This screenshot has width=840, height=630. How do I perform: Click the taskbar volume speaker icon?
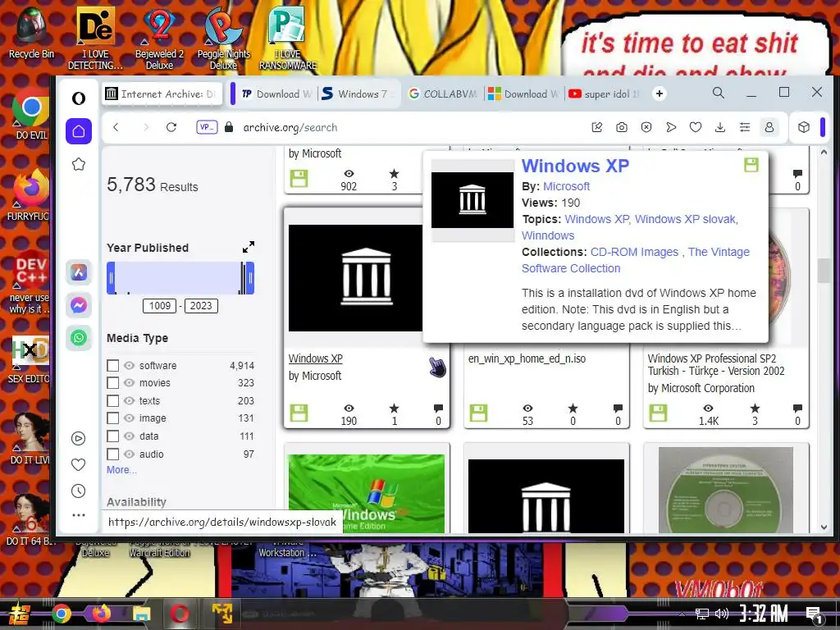click(722, 614)
